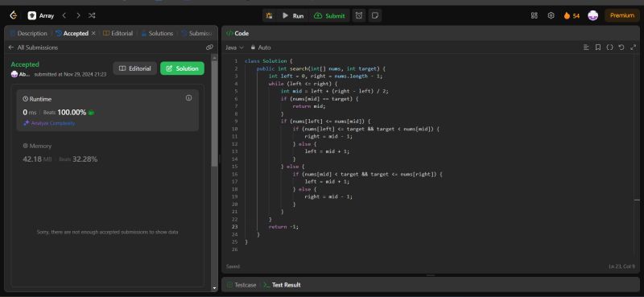
Task: Click line 'while (left <= right) {'
Action: [x=303, y=84]
